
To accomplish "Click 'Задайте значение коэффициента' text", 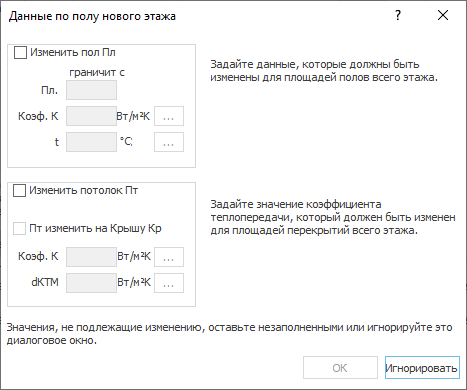I will [x=333, y=217].
